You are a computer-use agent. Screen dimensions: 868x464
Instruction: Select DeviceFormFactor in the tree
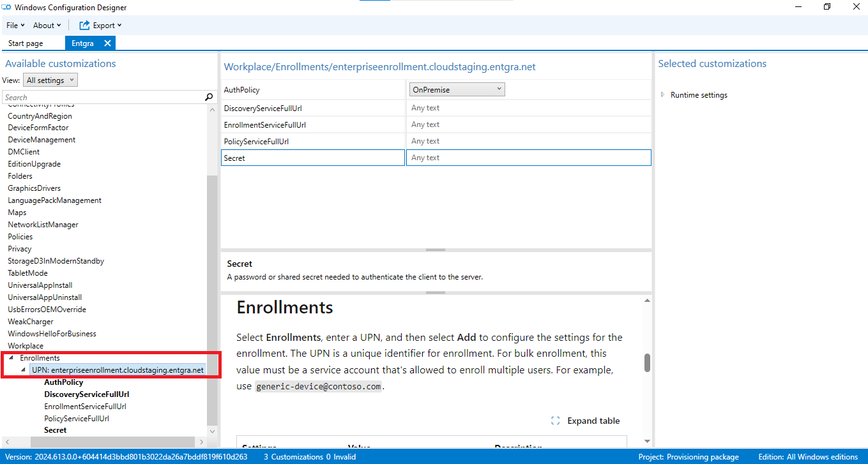coord(38,128)
